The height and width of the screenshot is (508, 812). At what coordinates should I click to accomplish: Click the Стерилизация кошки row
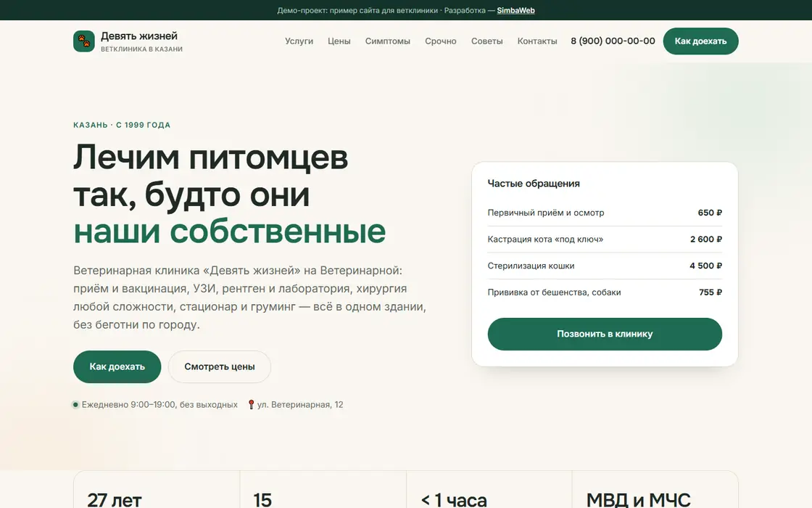coord(605,266)
